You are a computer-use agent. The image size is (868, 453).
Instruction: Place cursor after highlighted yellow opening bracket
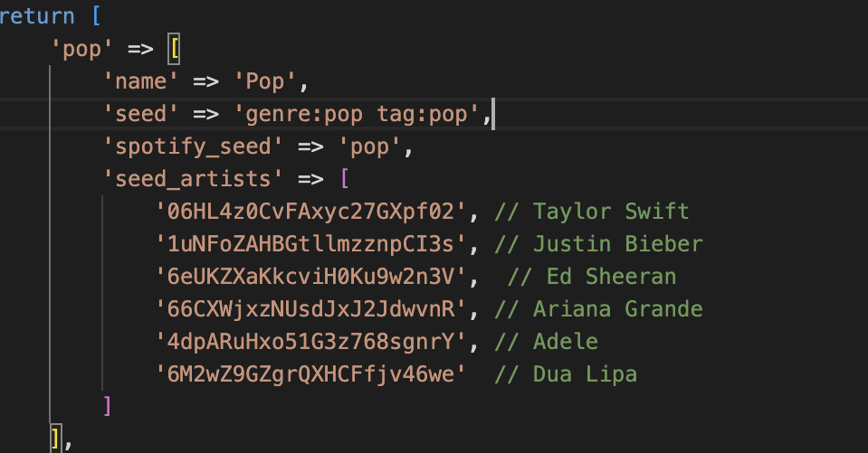click(180, 49)
